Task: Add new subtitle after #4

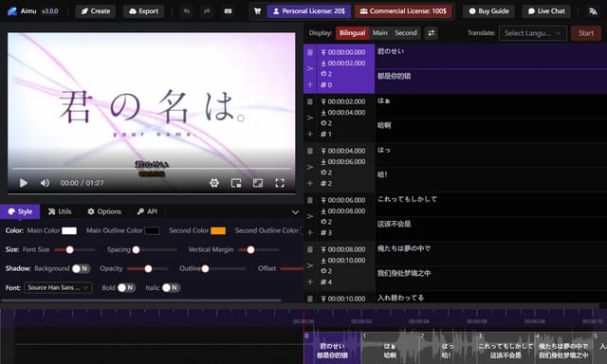Action: click(310, 282)
